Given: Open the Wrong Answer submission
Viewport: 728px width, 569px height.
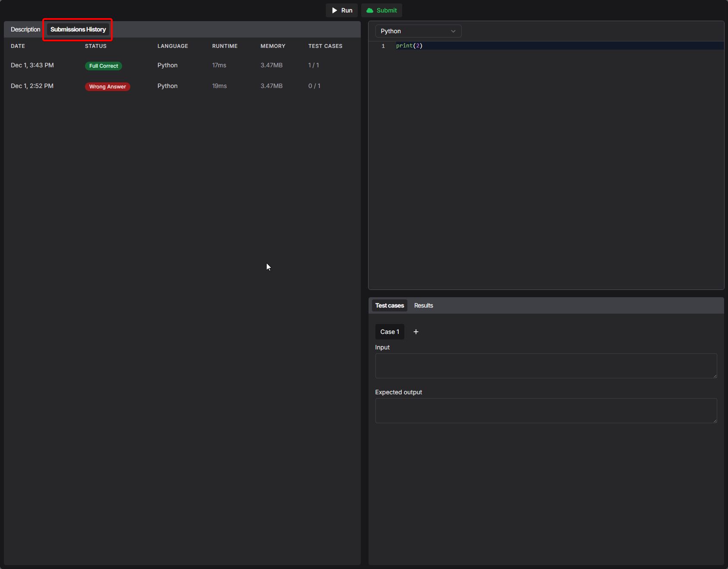Looking at the screenshot, I should click(107, 87).
